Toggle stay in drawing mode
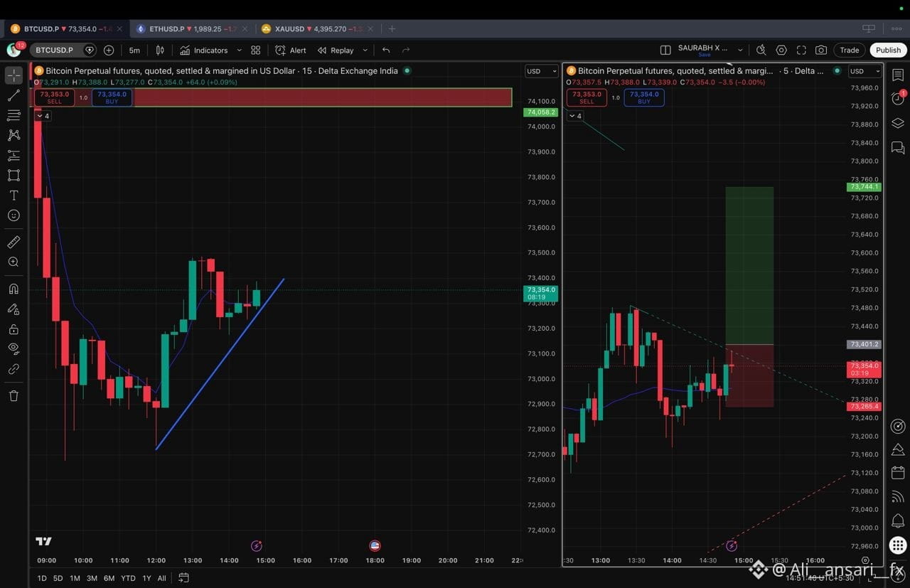This screenshot has width=910, height=588. [x=14, y=309]
